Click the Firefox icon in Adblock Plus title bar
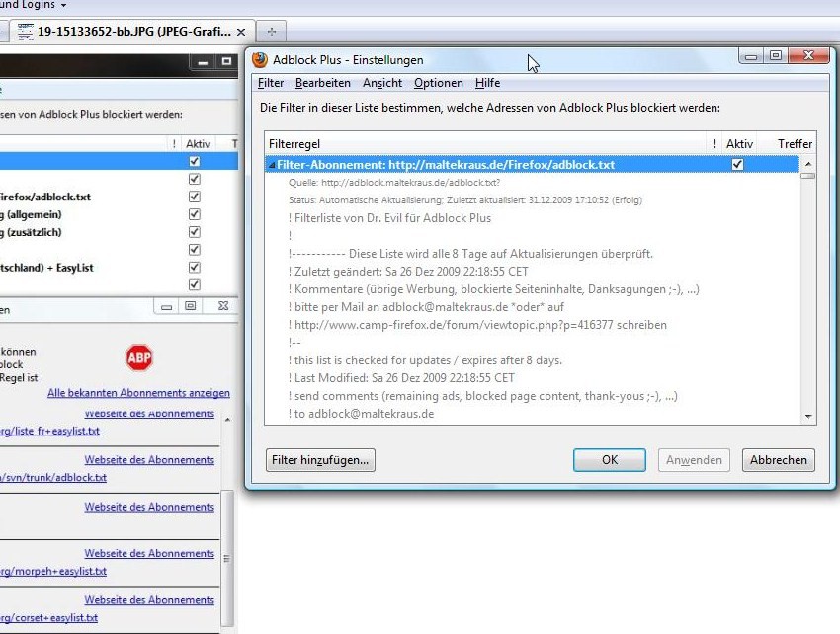 point(260,60)
